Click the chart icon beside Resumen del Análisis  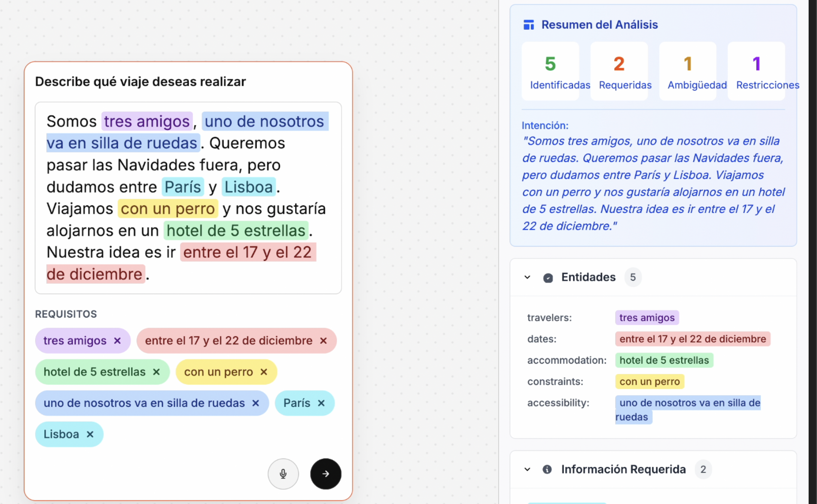coord(528,24)
